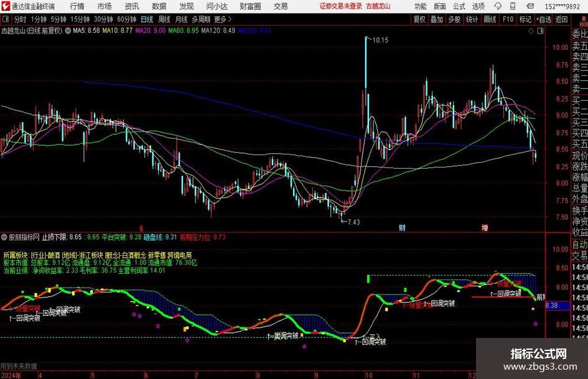Click the 砸盘线: 9.31 label
Screen dimensions: 588x379
tap(160, 237)
